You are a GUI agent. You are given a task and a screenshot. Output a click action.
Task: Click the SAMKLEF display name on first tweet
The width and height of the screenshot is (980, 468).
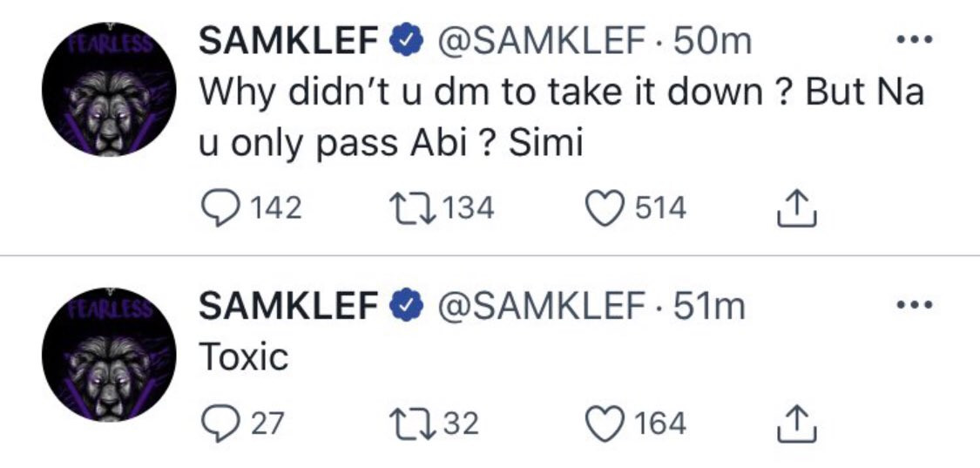(287, 42)
